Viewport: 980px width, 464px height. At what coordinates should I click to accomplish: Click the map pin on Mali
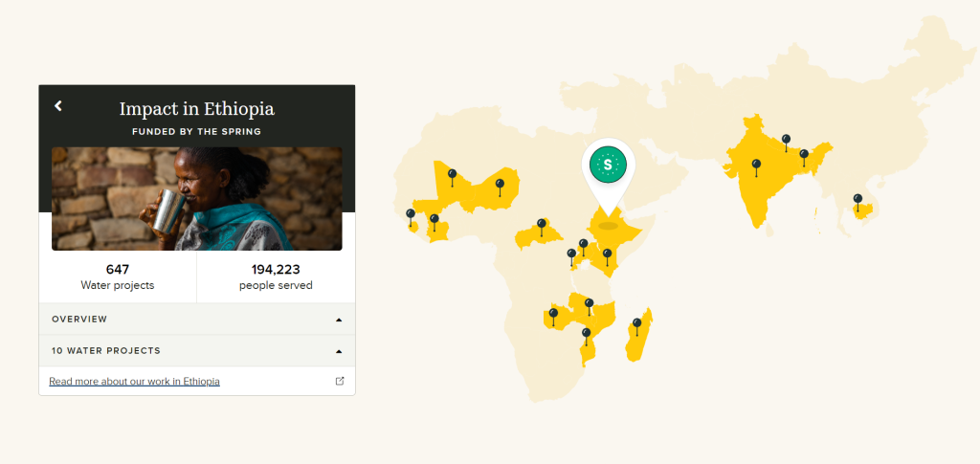pyautogui.click(x=452, y=175)
